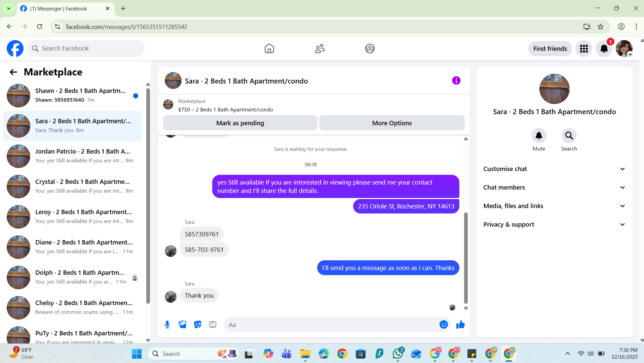Open the Groups icon in top navigation
Viewport: 644px width, 363px height.
(370, 48)
